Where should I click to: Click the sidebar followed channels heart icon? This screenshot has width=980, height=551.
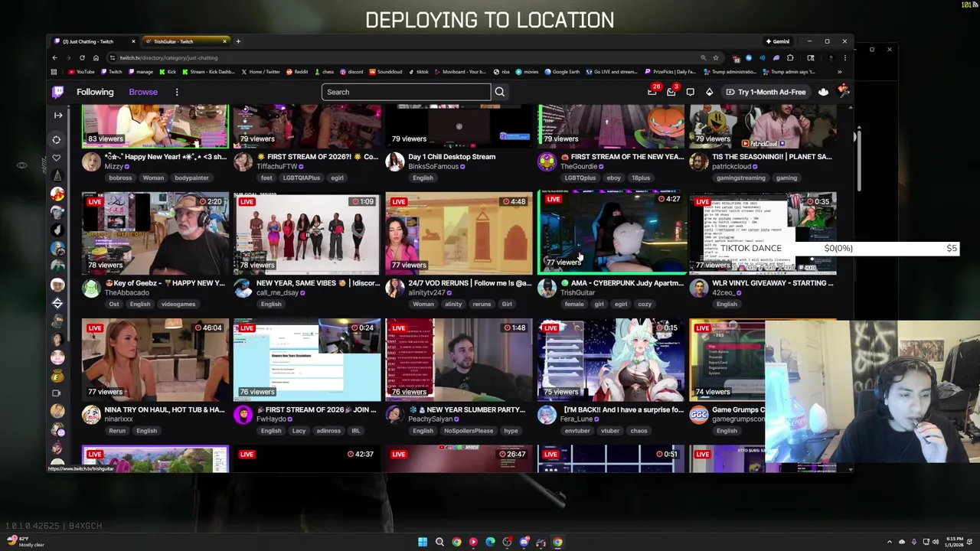pyautogui.click(x=56, y=158)
